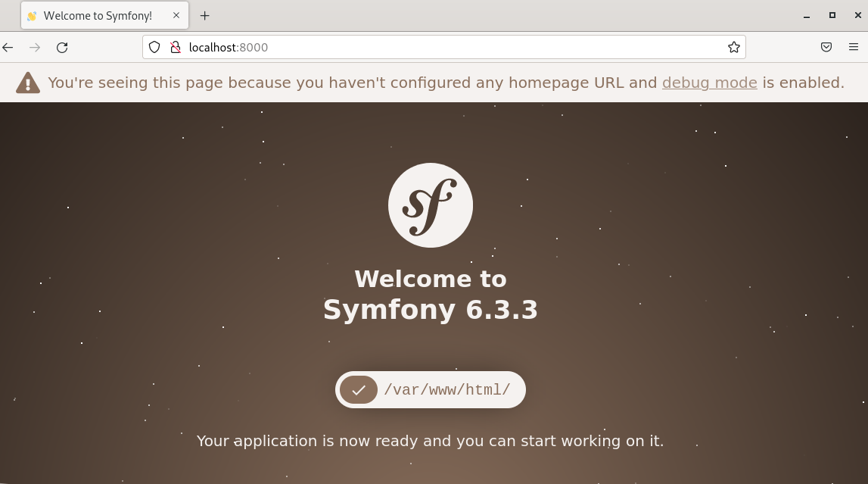Bookmark this page with the star icon
Viewport: 868px width, 484px height.
[734, 48]
